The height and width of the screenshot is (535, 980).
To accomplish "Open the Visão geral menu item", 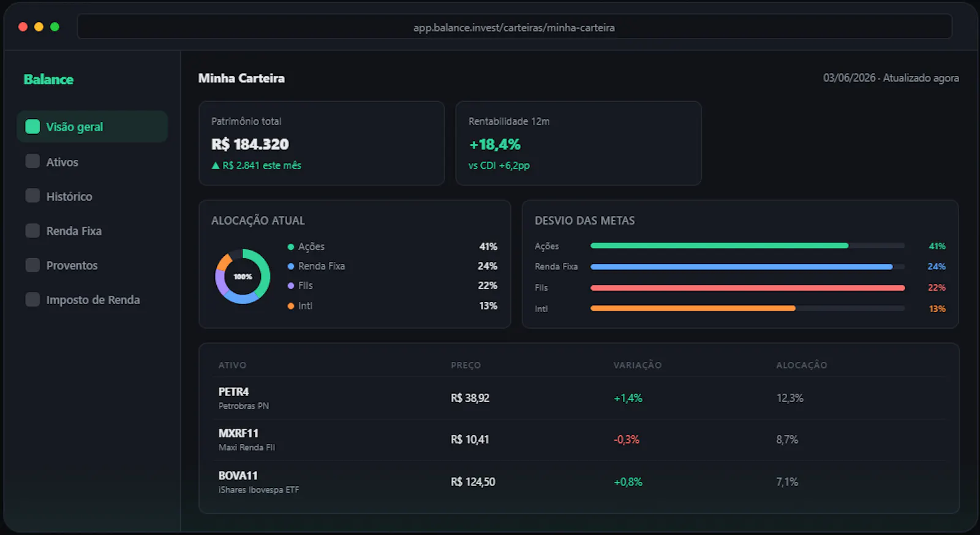I will point(92,127).
